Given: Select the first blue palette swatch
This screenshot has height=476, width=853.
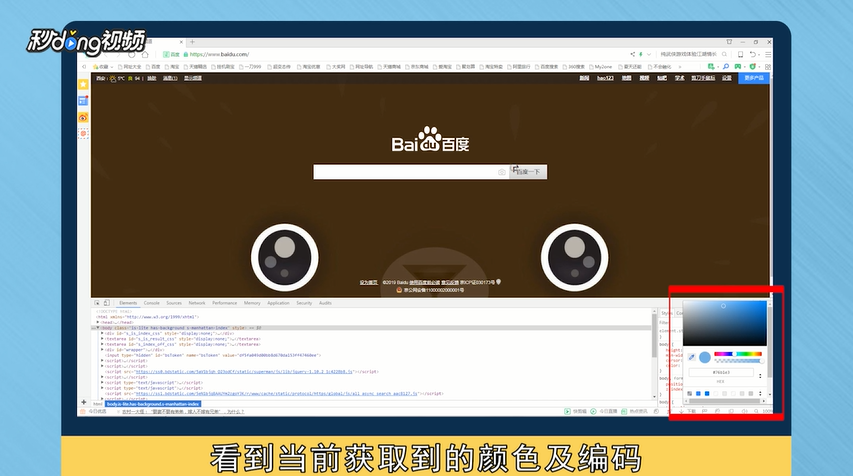Looking at the screenshot, I should click(x=698, y=393).
